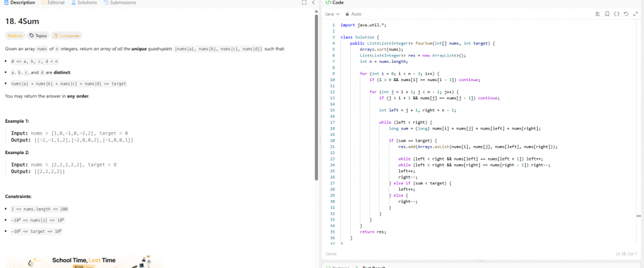Screen dimensions: 644x268
Task: Open the Solutions tab
Action: click(x=84, y=3)
